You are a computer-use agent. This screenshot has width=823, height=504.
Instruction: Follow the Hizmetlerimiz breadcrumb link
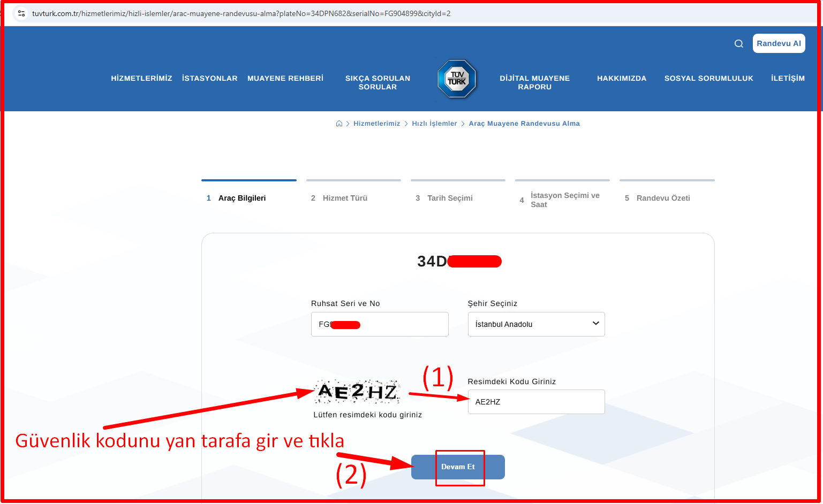pos(377,124)
